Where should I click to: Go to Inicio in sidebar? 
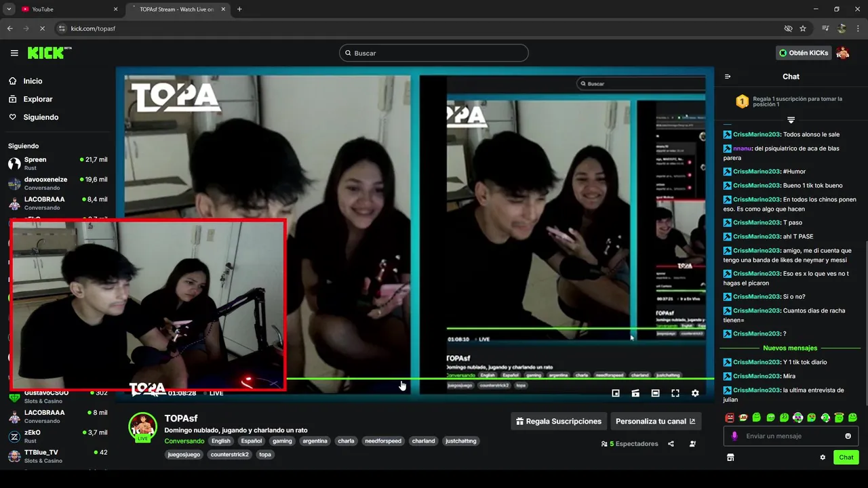click(x=58, y=81)
